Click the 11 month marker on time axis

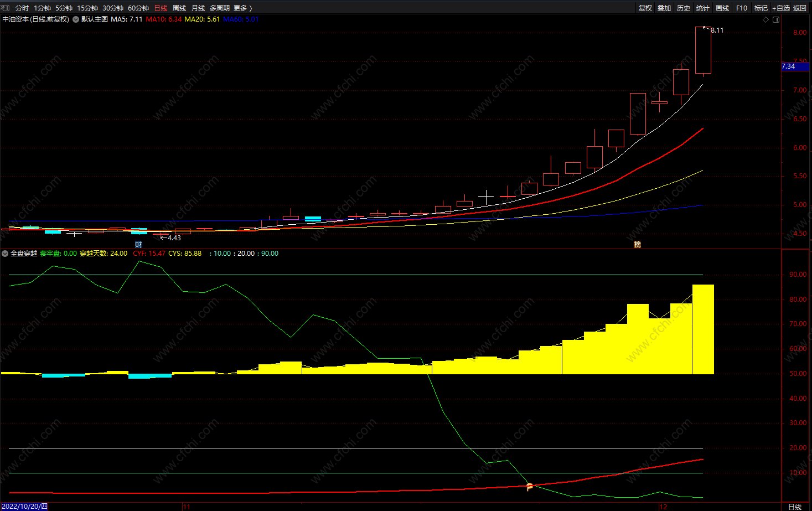pos(187,507)
